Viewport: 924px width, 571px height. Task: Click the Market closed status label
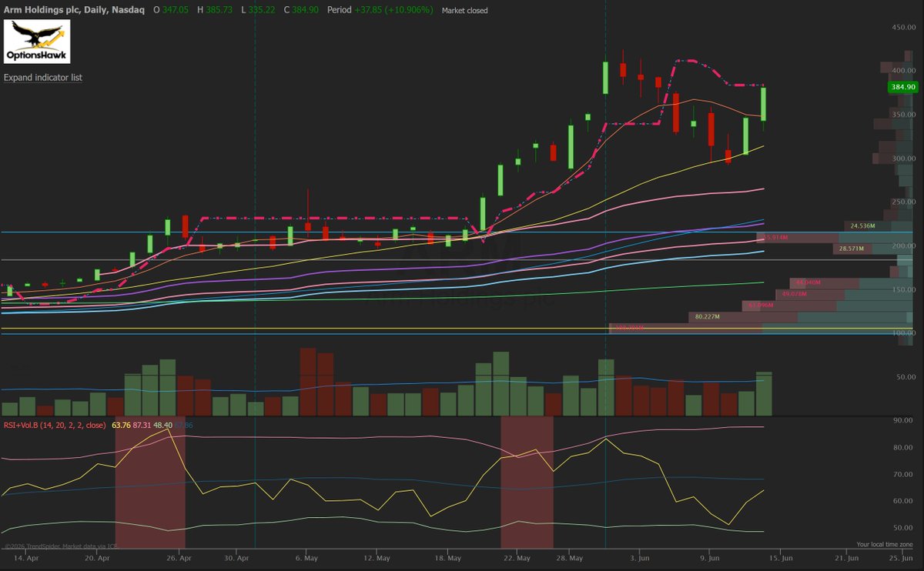[x=464, y=11]
